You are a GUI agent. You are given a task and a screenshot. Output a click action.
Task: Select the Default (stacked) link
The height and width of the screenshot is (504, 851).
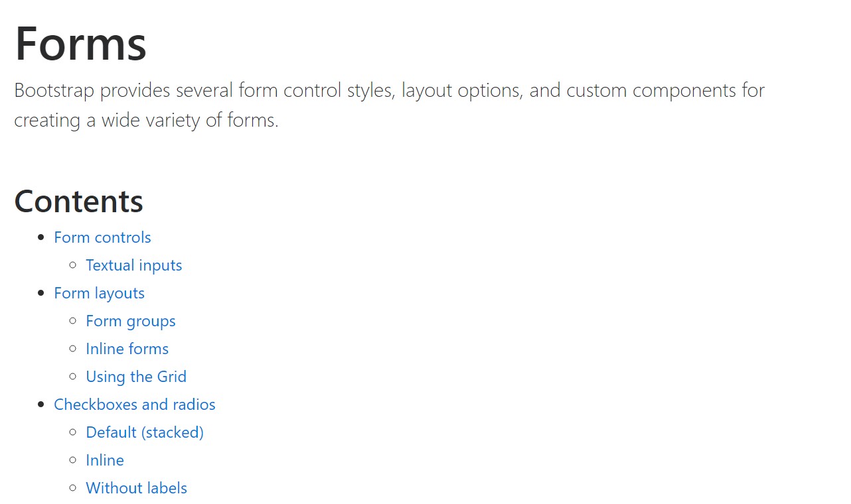[x=144, y=432]
